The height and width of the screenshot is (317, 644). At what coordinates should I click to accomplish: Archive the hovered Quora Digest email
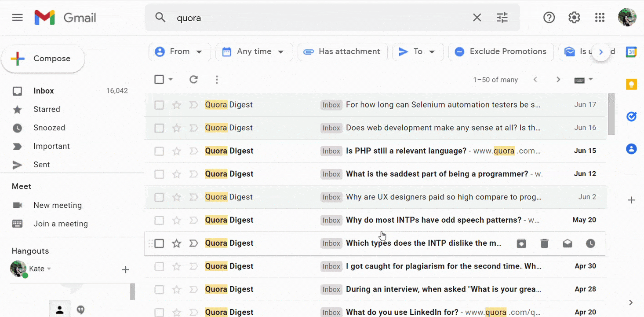coord(521,243)
